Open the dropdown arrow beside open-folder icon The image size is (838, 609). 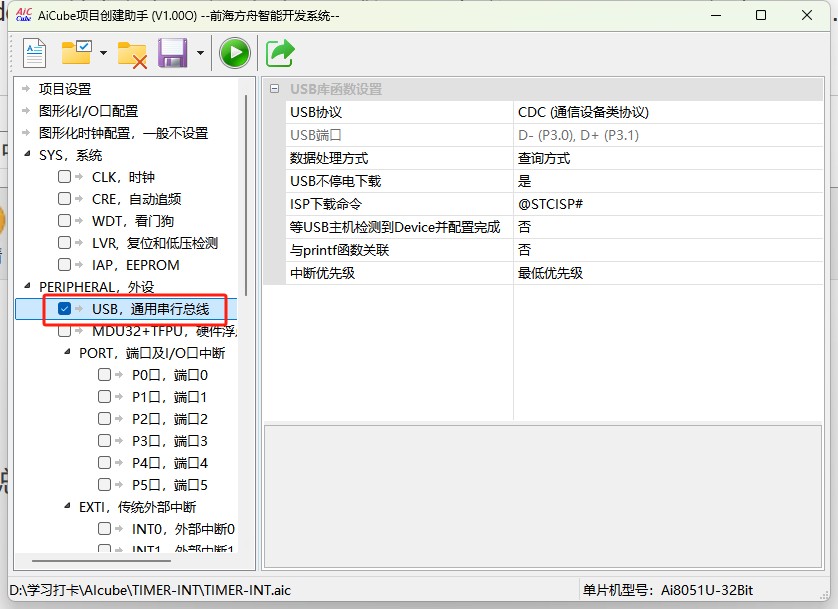[103, 53]
